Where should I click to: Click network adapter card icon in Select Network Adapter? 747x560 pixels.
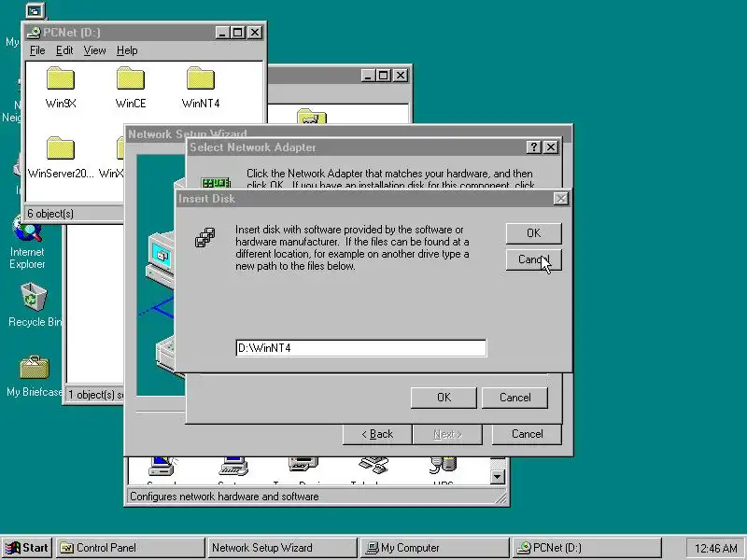216,182
